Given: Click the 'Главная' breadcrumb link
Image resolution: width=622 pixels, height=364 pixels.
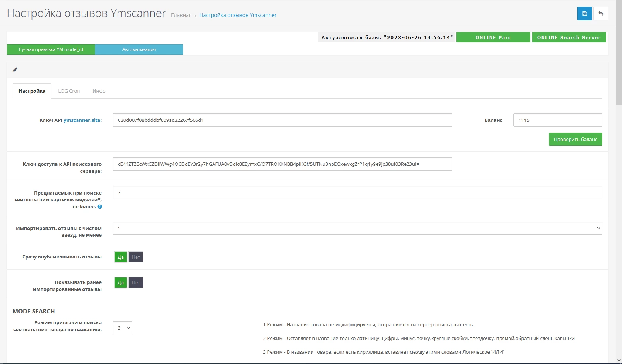Looking at the screenshot, I should click(x=181, y=15).
